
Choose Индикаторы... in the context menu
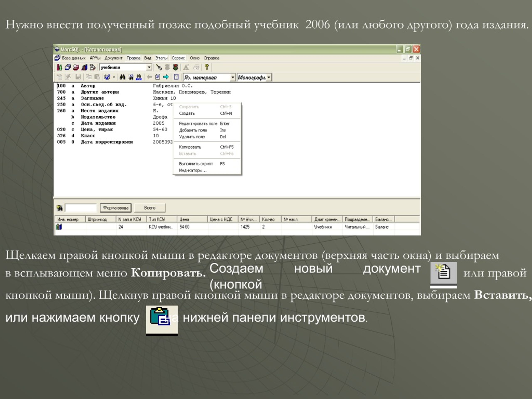click(x=207, y=171)
